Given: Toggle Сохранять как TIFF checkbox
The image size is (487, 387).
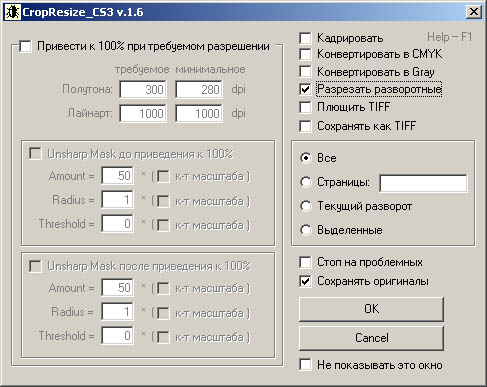Looking at the screenshot, I should (x=305, y=126).
